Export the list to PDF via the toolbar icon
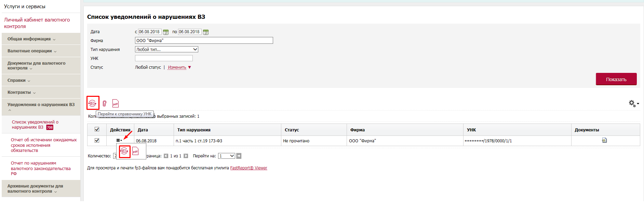The height and width of the screenshot is (220, 644). coord(116,103)
